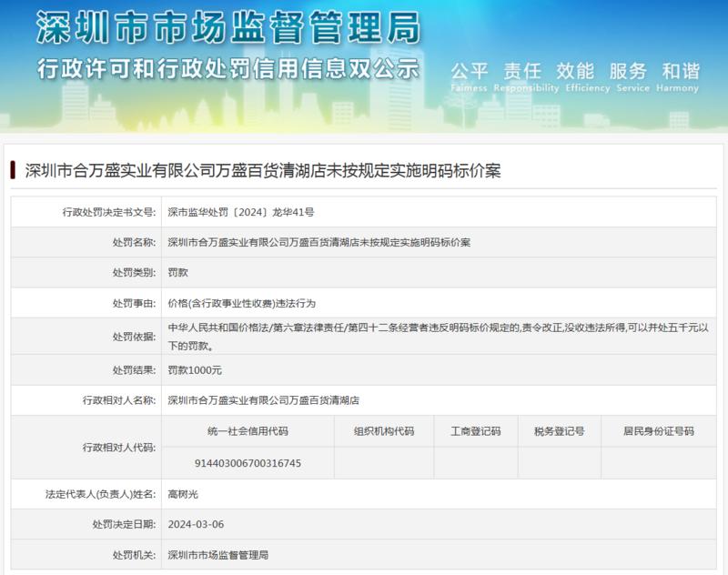This screenshot has height=575, width=728.
Task: Click the 税务登记号 column header
Action: coord(560,431)
